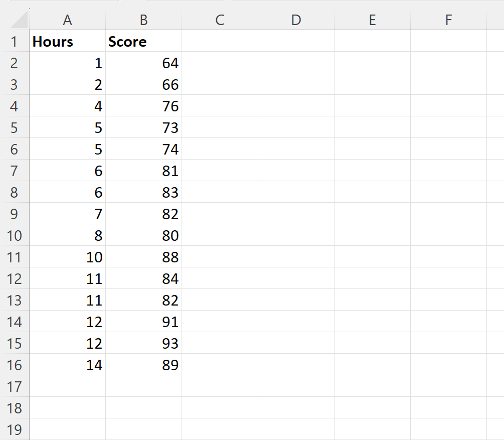This screenshot has width=504, height=440.
Task: Select Hours value 5 in row 6
Action: (x=68, y=149)
